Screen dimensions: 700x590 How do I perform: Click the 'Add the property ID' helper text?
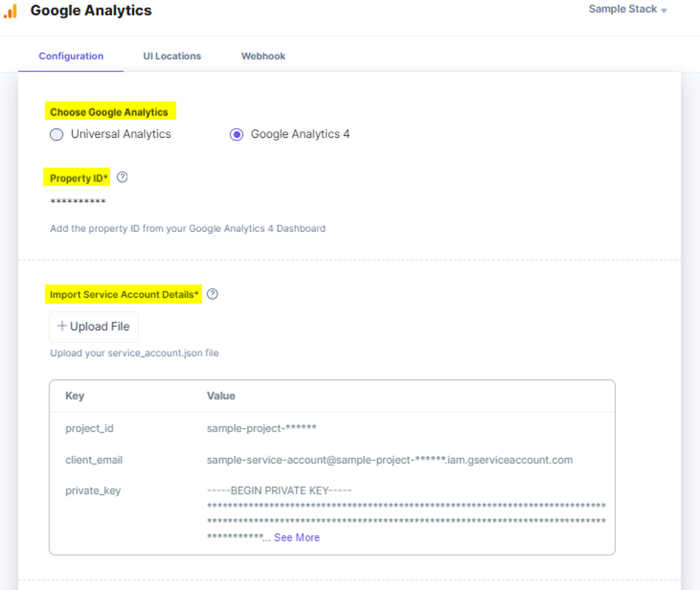tap(188, 229)
